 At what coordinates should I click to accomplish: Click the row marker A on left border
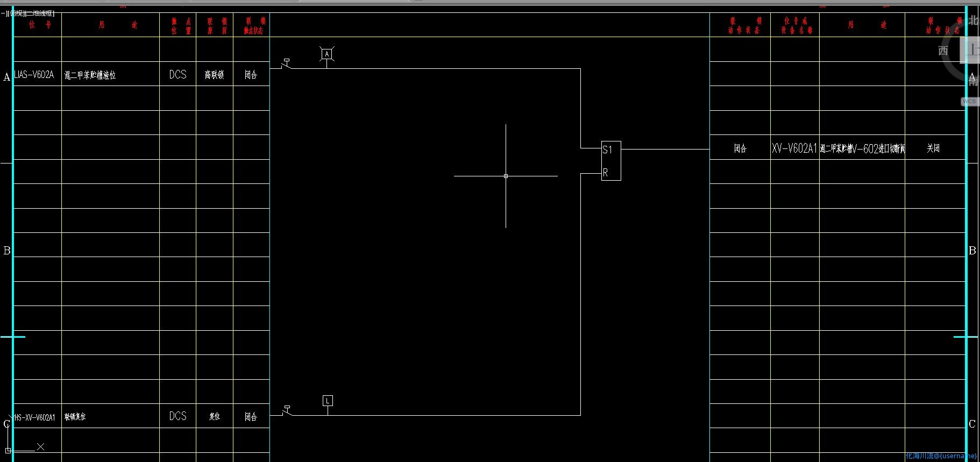pos(6,77)
